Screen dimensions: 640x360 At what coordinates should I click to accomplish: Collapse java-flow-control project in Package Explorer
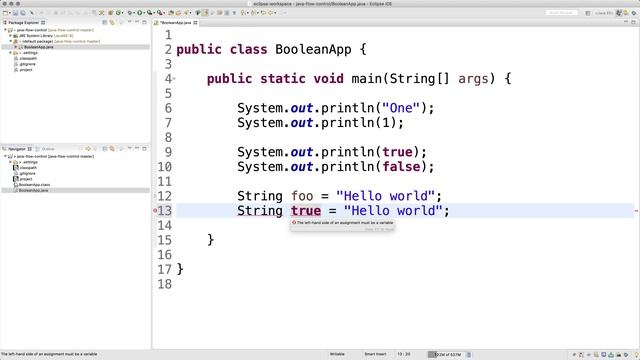(5, 30)
